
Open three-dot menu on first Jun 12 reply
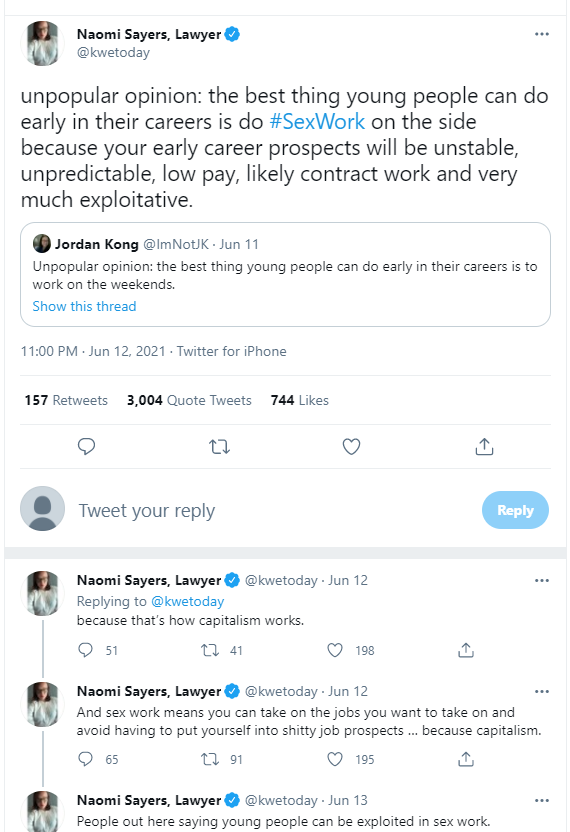click(541, 580)
